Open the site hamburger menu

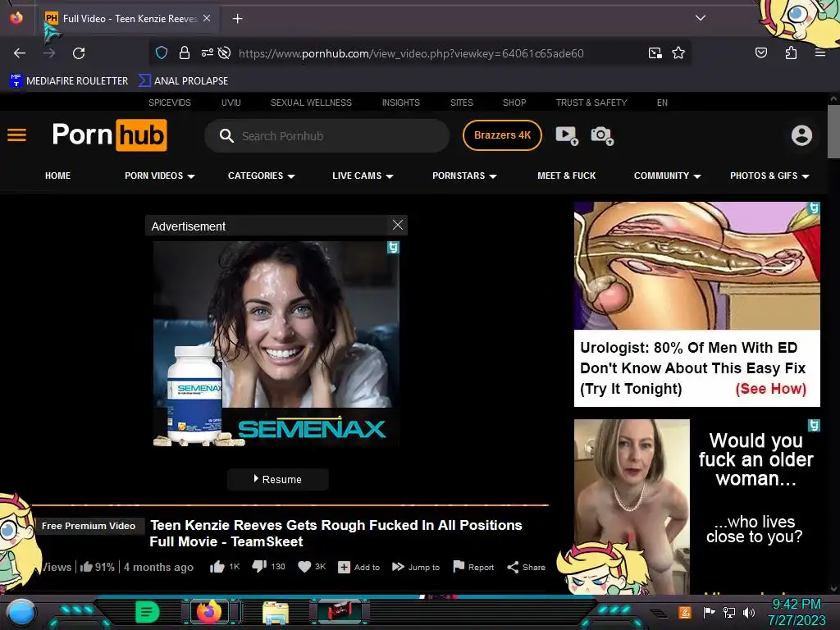(x=16, y=135)
